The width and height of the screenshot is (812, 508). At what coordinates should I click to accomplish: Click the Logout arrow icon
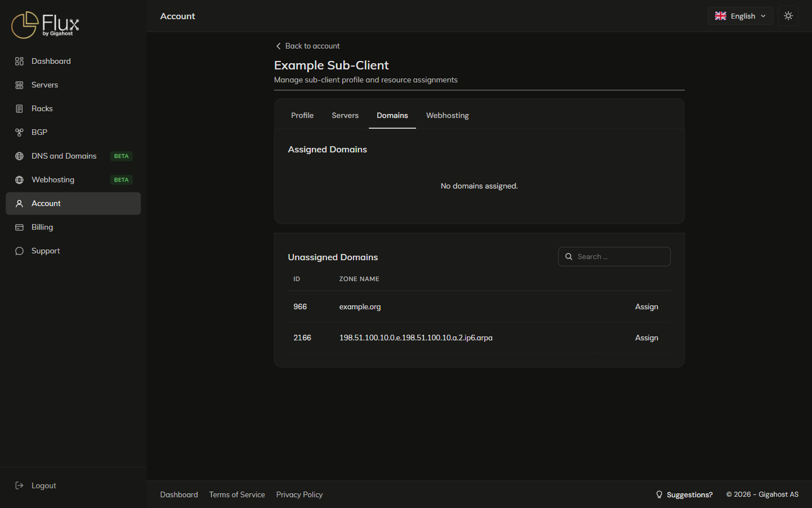(19, 485)
